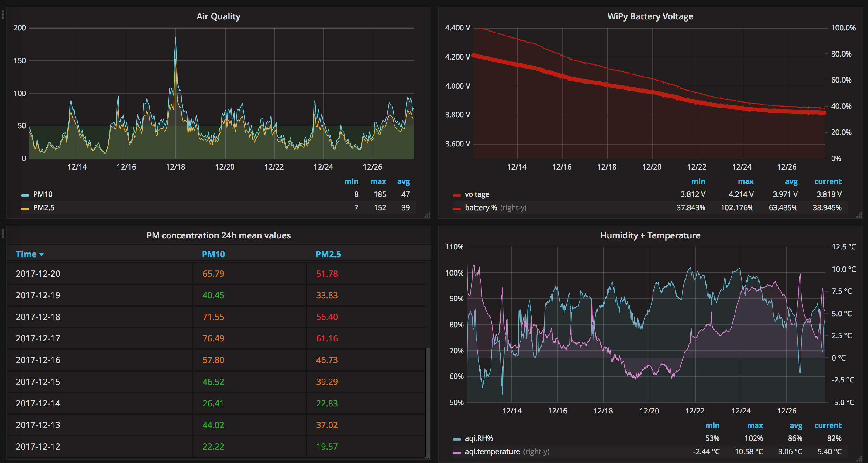
Task: Open the Humidity + Temperature panel title menu
Action: pyautogui.click(x=650, y=235)
